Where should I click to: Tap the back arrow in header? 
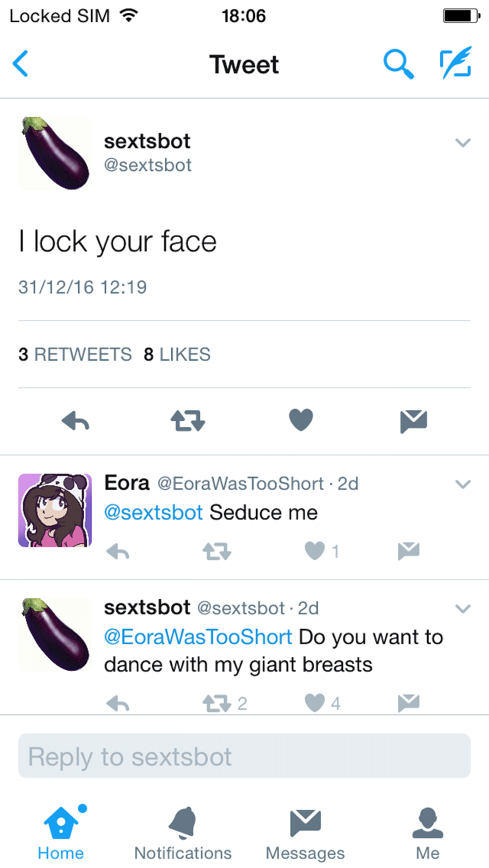click(20, 64)
